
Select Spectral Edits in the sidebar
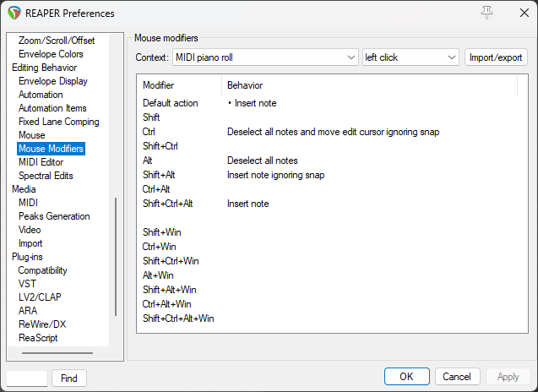46,176
